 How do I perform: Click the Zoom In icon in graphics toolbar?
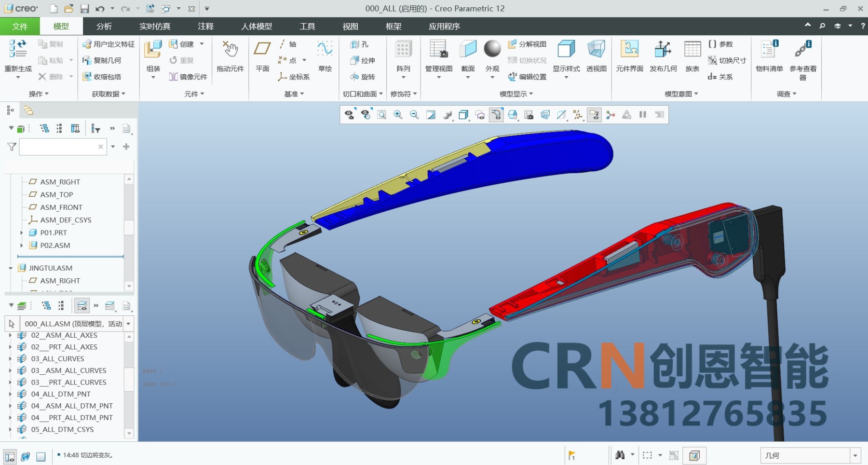click(x=398, y=115)
